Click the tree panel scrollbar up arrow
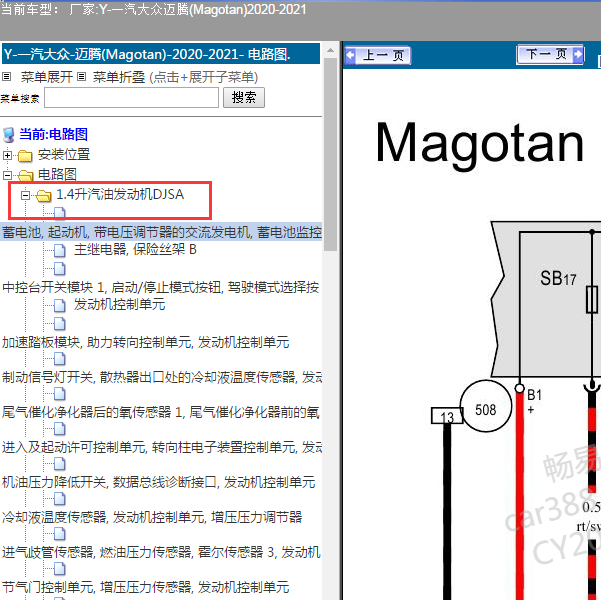The width and height of the screenshot is (601, 600). (x=330, y=50)
